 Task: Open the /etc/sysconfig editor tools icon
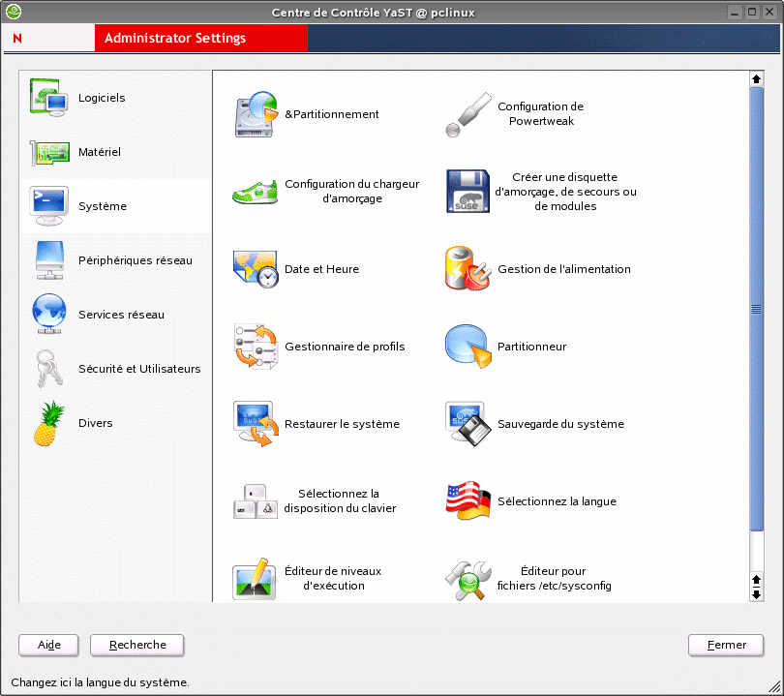(468, 580)
